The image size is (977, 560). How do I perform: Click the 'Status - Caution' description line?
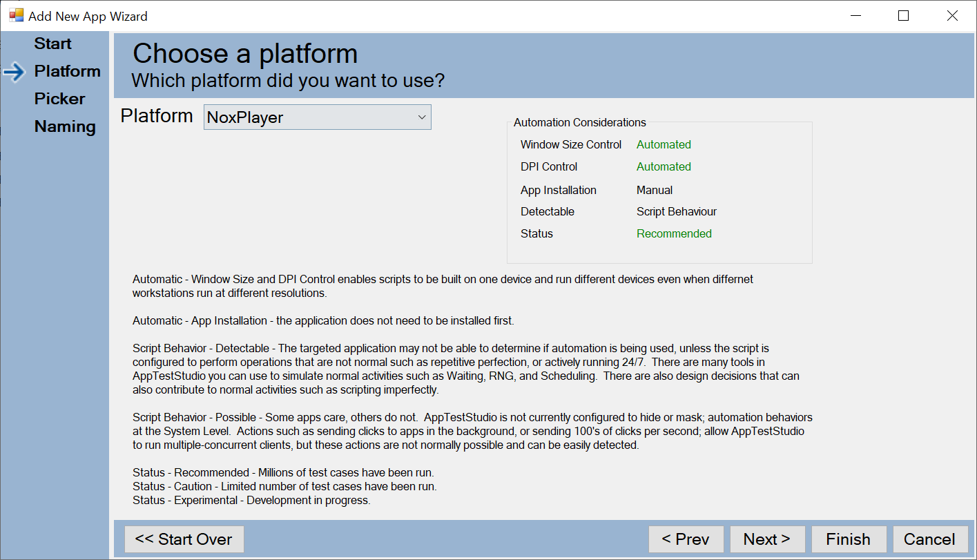284,486
